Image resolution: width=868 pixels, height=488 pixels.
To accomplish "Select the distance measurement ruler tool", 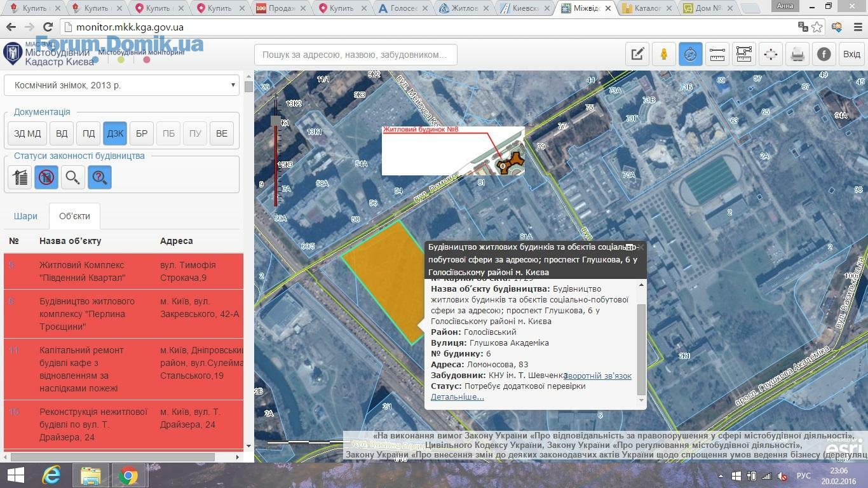I will [x=717, y=55].
